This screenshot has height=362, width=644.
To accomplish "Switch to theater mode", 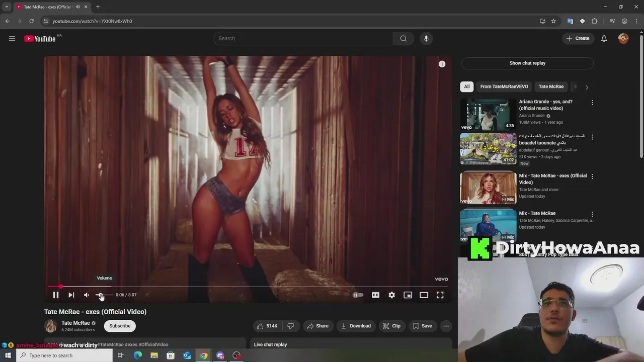I will (x=424, y=295).
